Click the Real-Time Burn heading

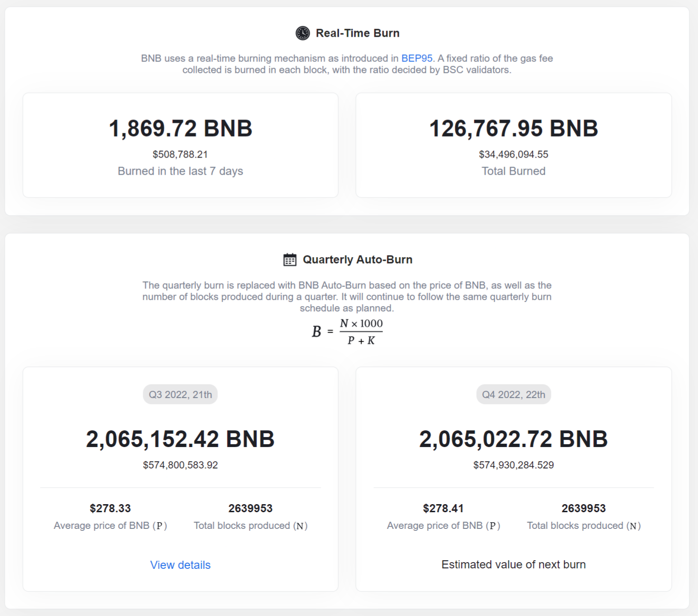pos(357,33)
